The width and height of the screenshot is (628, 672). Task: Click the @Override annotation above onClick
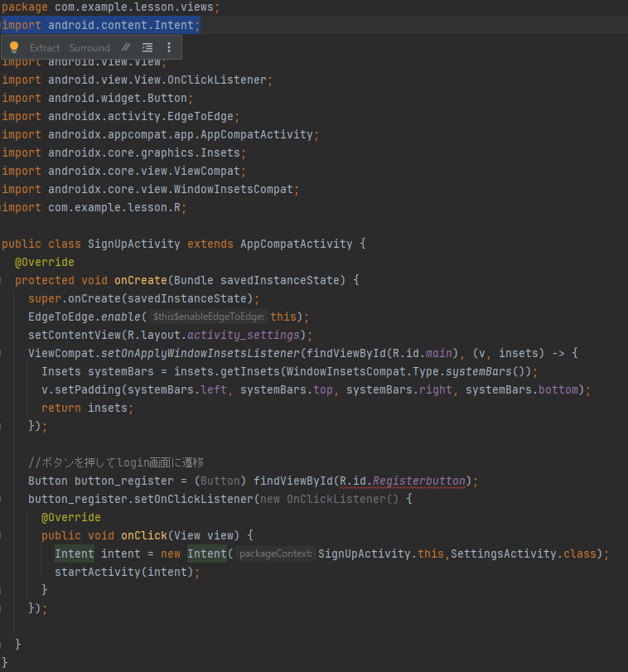[71, 517]
